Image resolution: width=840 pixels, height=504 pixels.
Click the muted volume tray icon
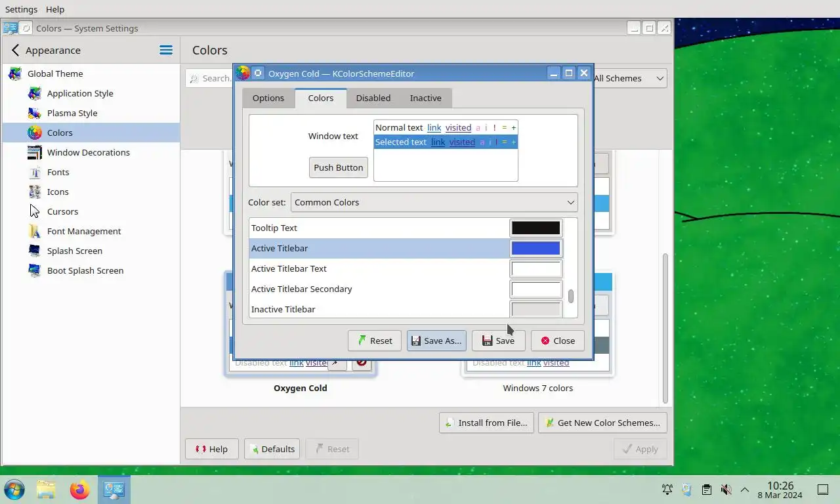pos(726,490)
